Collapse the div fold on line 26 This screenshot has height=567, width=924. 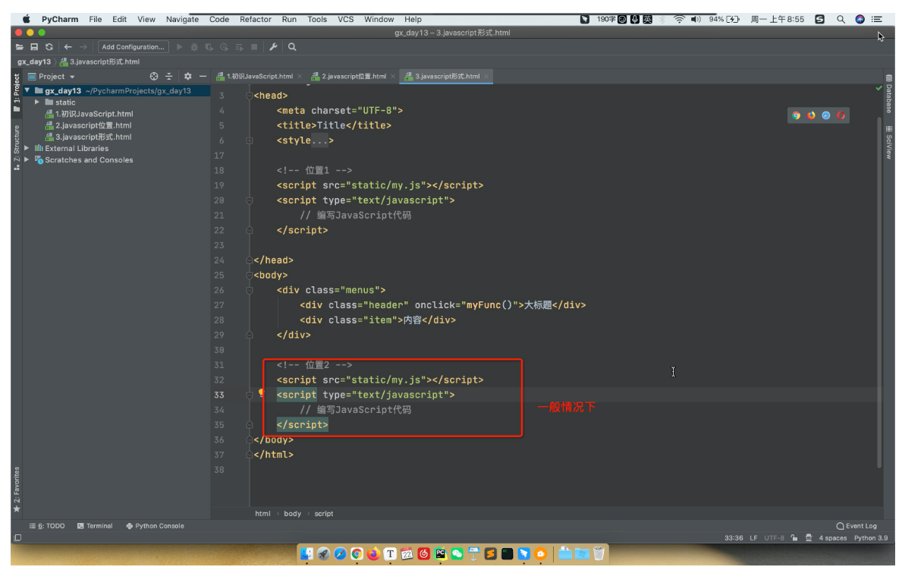[249, 291]
